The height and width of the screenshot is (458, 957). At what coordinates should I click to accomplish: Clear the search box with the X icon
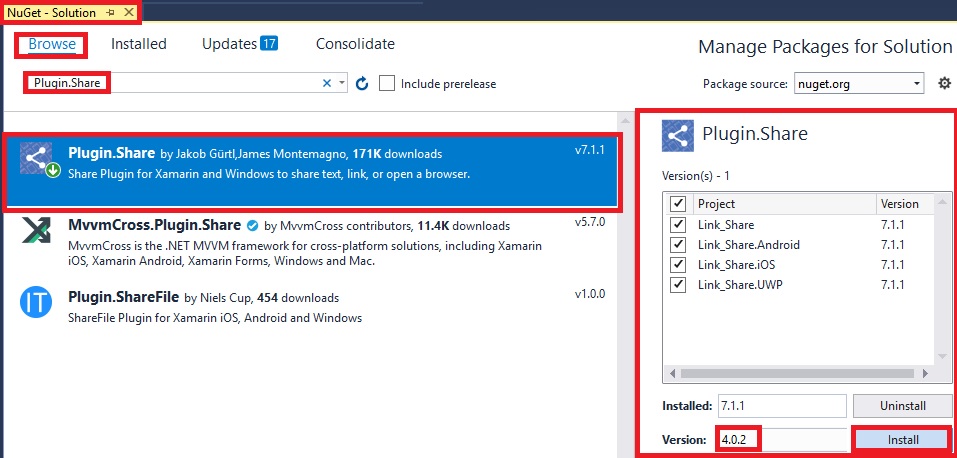(327, 83)
